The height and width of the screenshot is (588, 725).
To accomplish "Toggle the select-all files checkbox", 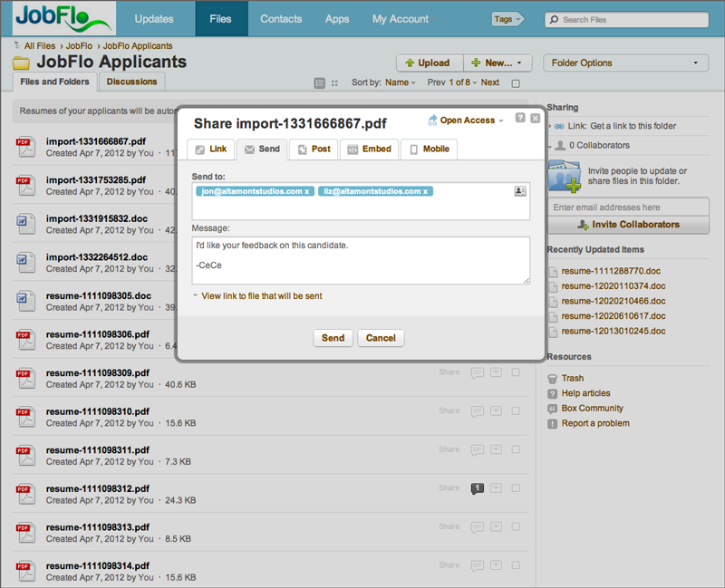I will point(516,83).
